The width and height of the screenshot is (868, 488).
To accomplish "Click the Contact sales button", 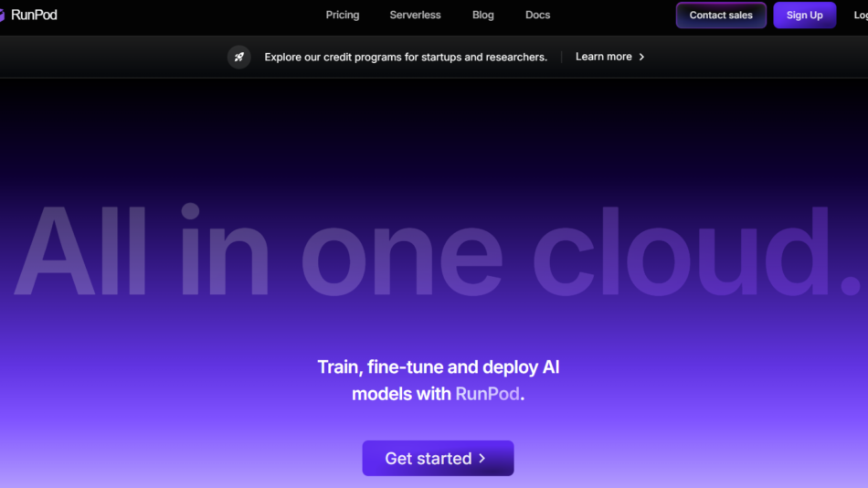I will click(x=721, y=15).
